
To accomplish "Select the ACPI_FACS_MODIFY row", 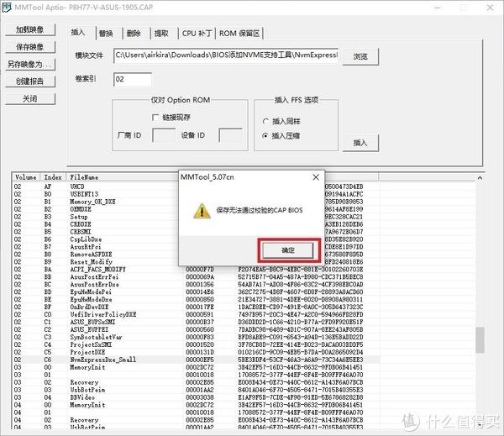I will click(x=196, y=269).
